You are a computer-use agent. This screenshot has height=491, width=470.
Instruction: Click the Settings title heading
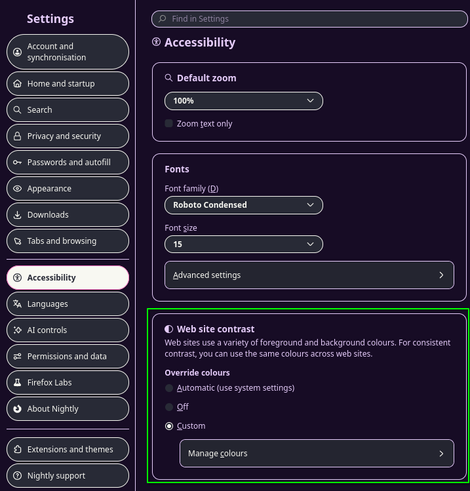(x=50, y=19)
